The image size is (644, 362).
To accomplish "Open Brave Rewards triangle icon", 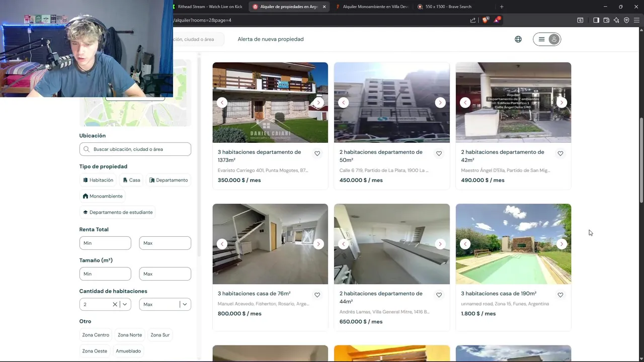I will pos(497,20).
